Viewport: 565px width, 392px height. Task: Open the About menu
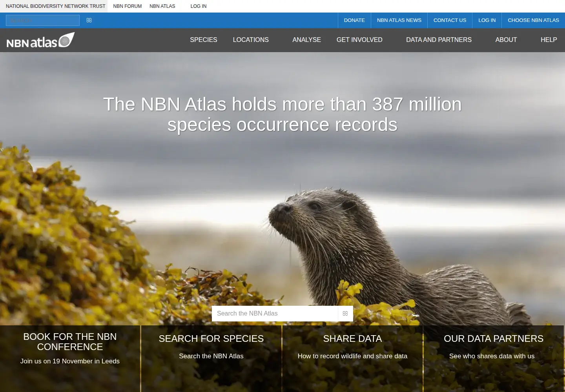506,40
